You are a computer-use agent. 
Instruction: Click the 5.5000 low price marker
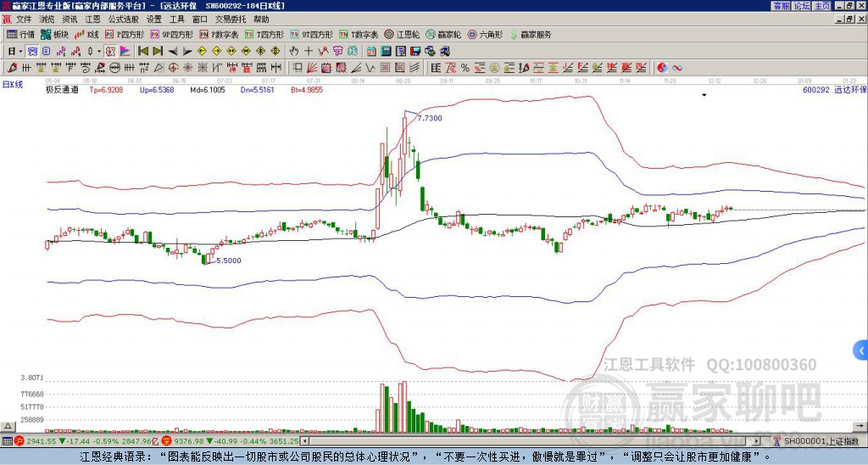click(x=229, y=261)
